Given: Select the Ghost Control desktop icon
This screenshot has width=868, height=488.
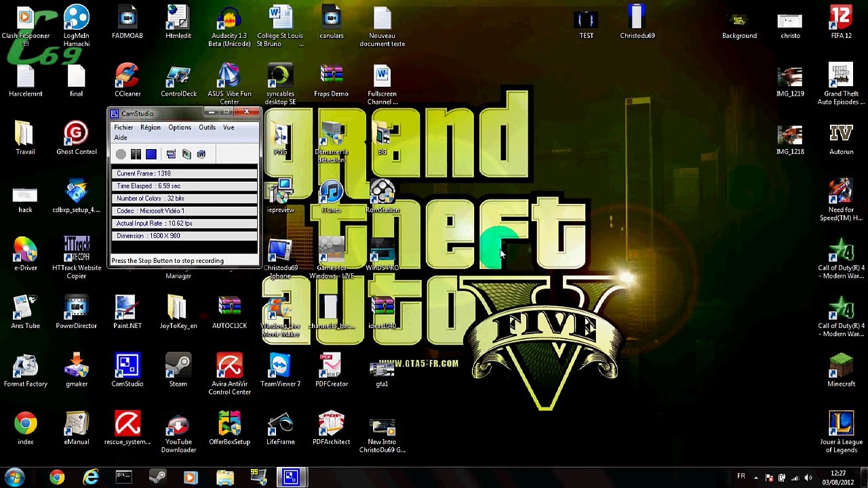Looking at the screenshot, I should (77, 138).
